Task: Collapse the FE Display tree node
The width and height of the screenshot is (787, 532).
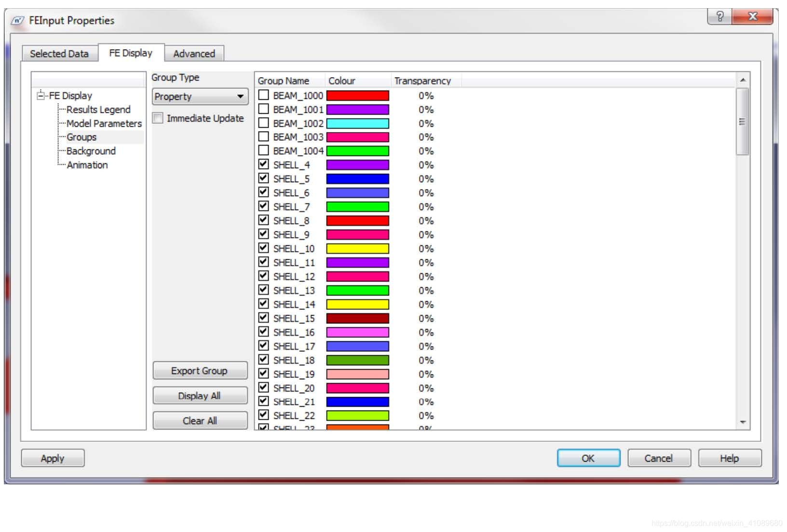Action: coord(41,95)
